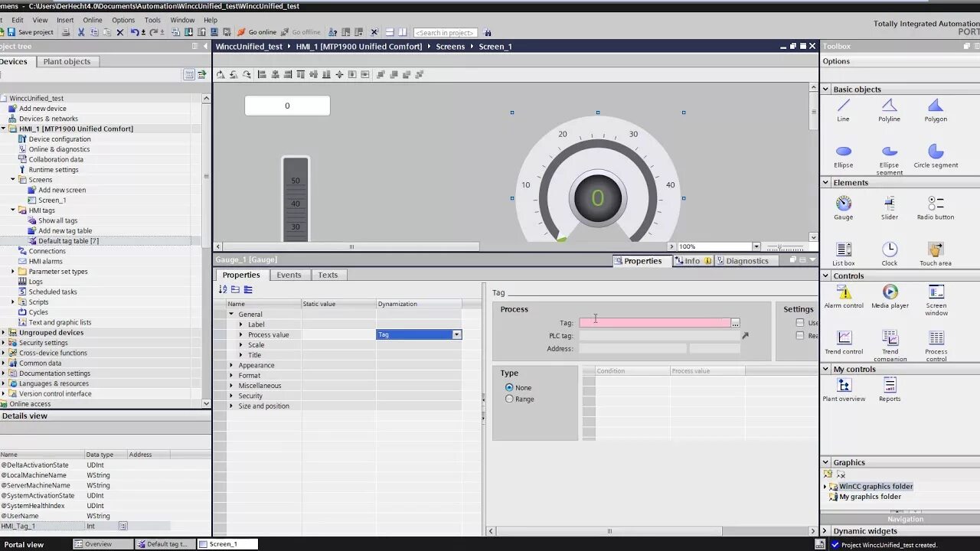Open the zoom 100% dropdown
Viewport: 980px width, 551px height.
click(756, 246)
